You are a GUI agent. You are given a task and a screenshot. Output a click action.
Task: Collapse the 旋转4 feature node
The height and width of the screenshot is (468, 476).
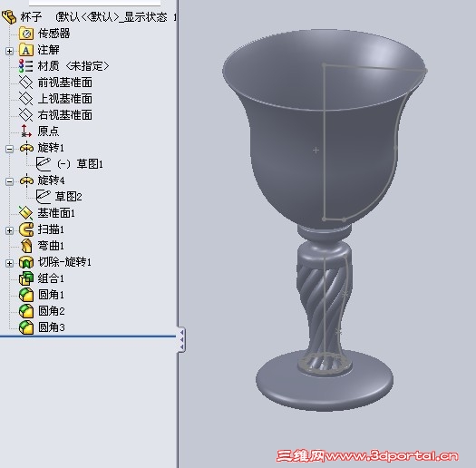9,181
